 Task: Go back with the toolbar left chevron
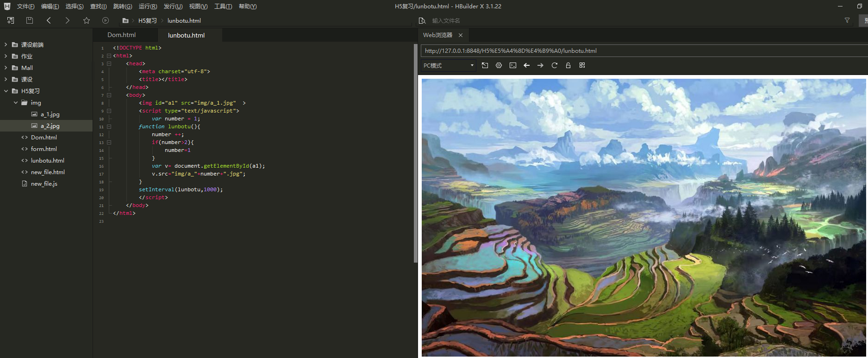click(49, 20)
